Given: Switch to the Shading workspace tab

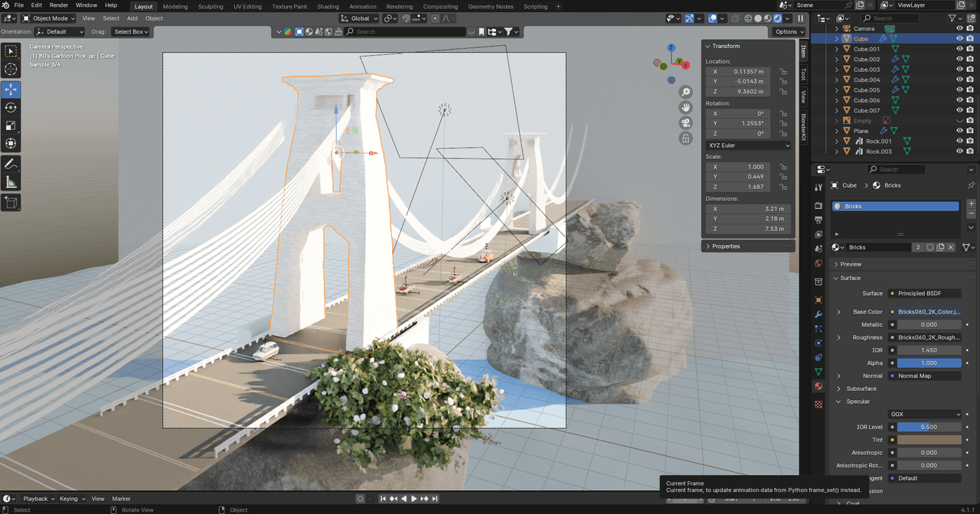Looking at the screenshot, I should pos(328,6).
